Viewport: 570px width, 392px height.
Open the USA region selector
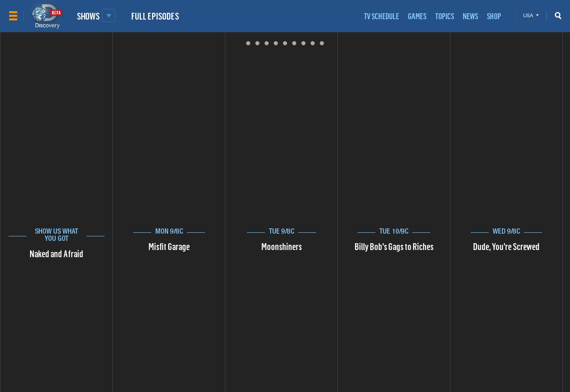[x=530, y=16]
